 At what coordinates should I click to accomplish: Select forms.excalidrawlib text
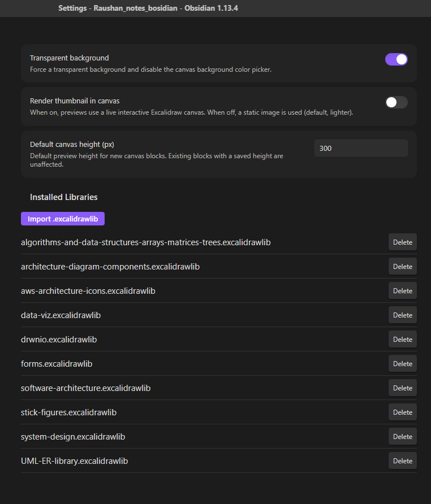click(x=57, y=364)
